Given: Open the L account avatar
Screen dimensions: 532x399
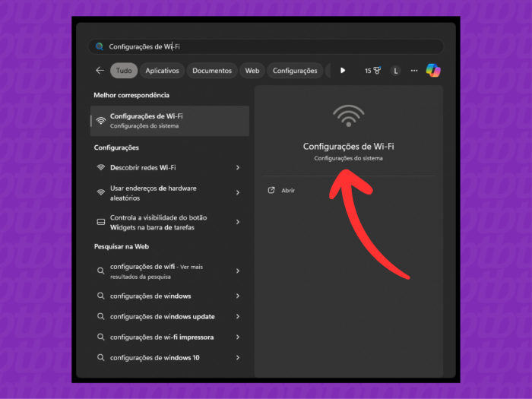Looking at the screenshot, I should [395, 71].
